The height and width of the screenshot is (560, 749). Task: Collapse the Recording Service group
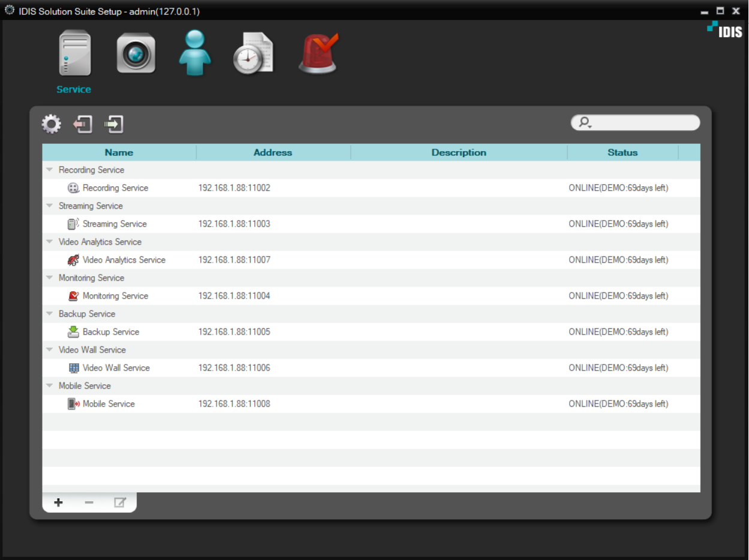tap(50, 170)
